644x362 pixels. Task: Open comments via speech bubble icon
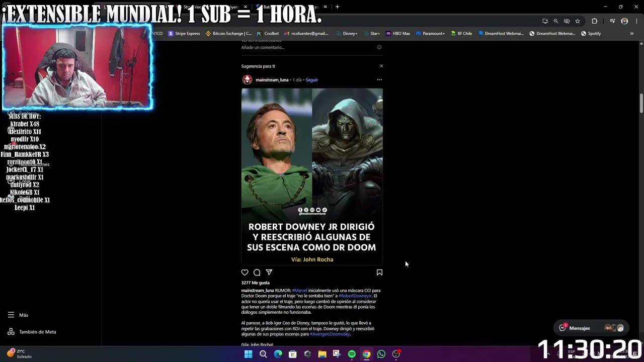pos(257,273)
